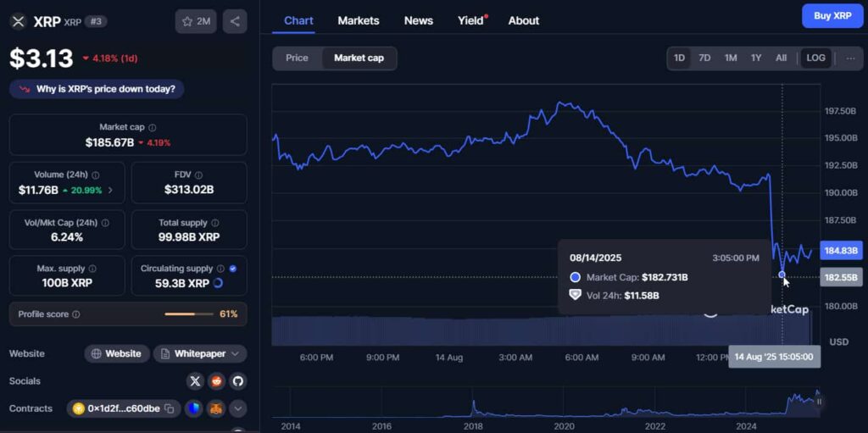Image resolution: width=868 pixels, height=433 pixels.
Task: Open the Markets tab
Action: pyautogui.click(x=359, y=20)
